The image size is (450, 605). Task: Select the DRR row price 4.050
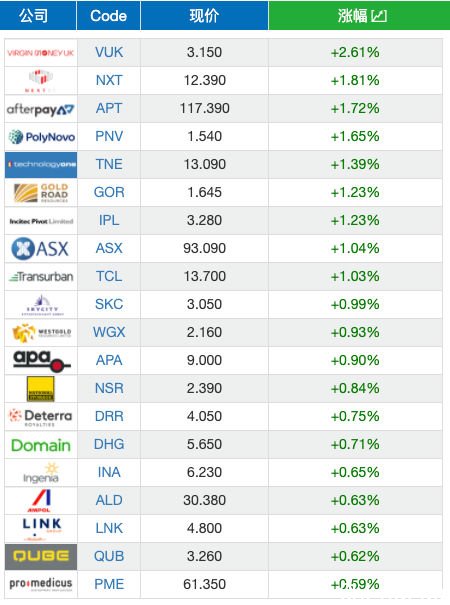[205, 416]
